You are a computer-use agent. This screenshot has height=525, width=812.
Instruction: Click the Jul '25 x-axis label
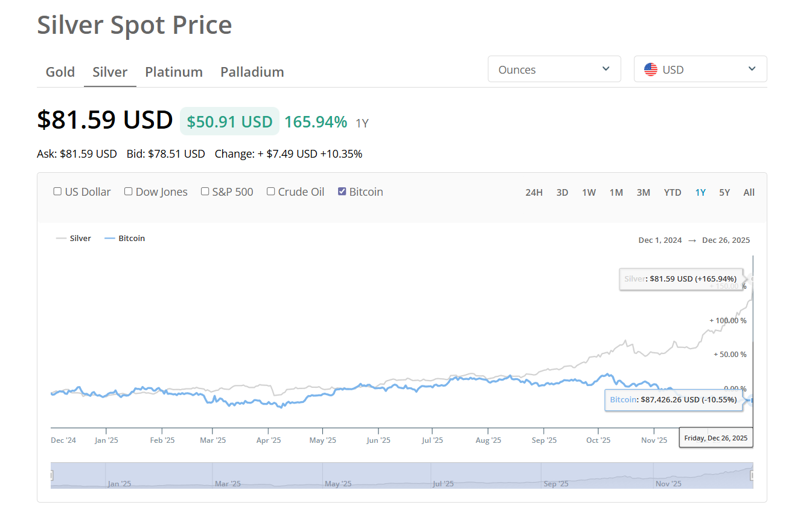(x=432, y=440)
